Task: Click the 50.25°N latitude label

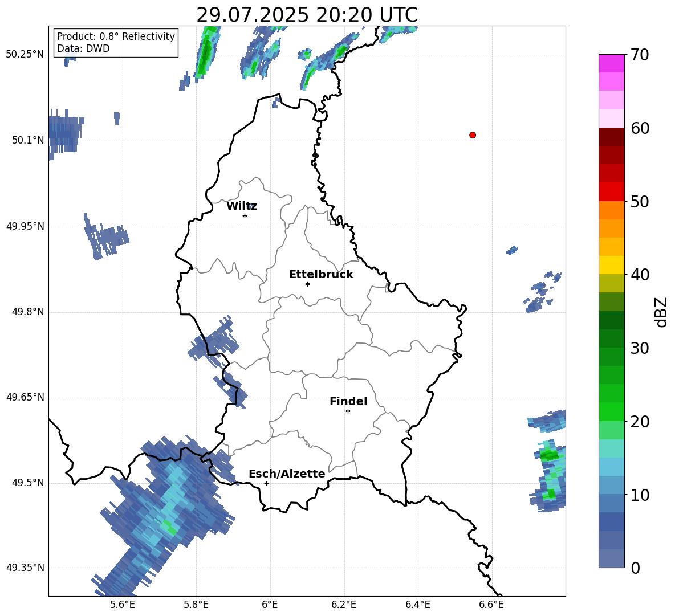Action: [25, 55]
